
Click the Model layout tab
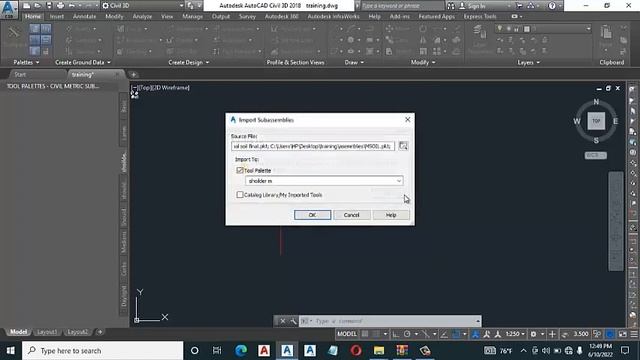click(18, 332)
